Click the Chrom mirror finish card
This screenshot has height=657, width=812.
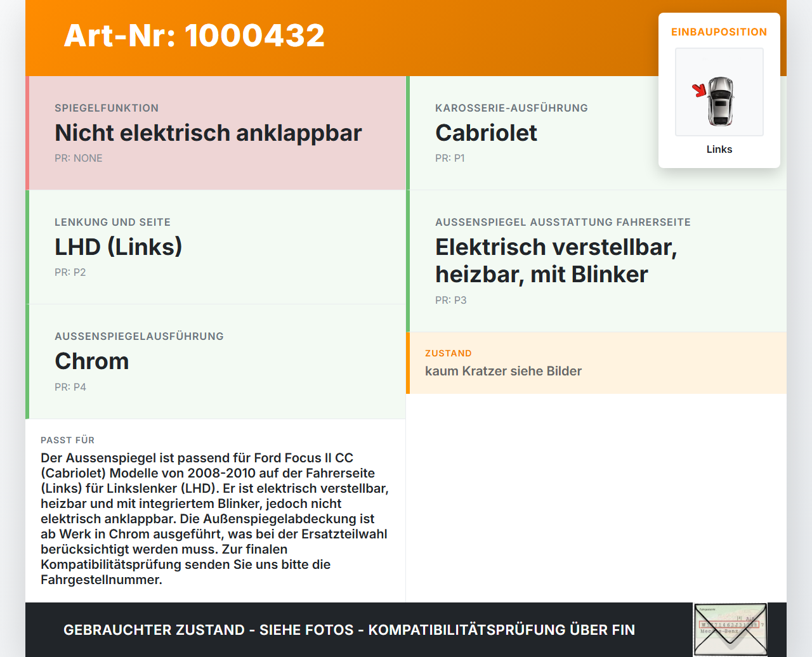pyautogui.click(x=216, y=361)
